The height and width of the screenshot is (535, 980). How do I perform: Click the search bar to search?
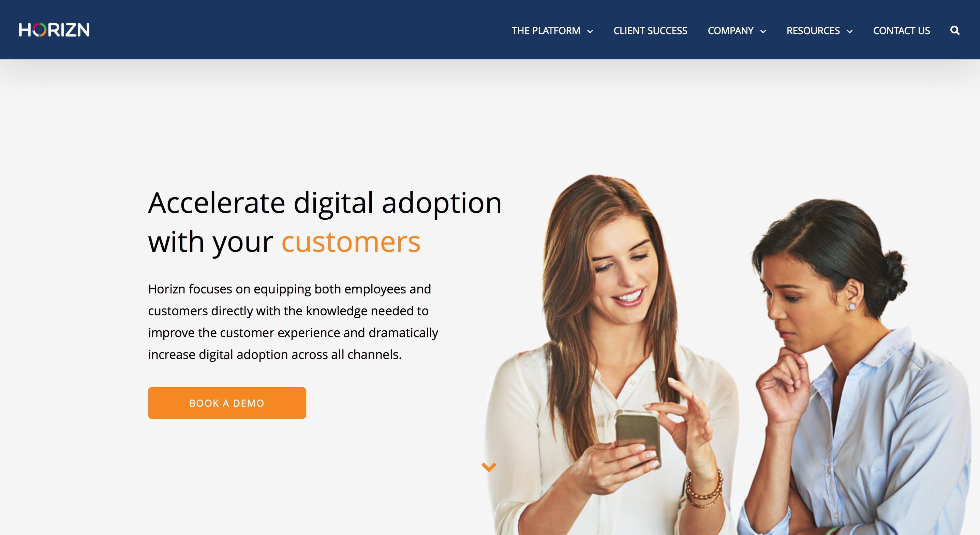(x=954, y=30)
